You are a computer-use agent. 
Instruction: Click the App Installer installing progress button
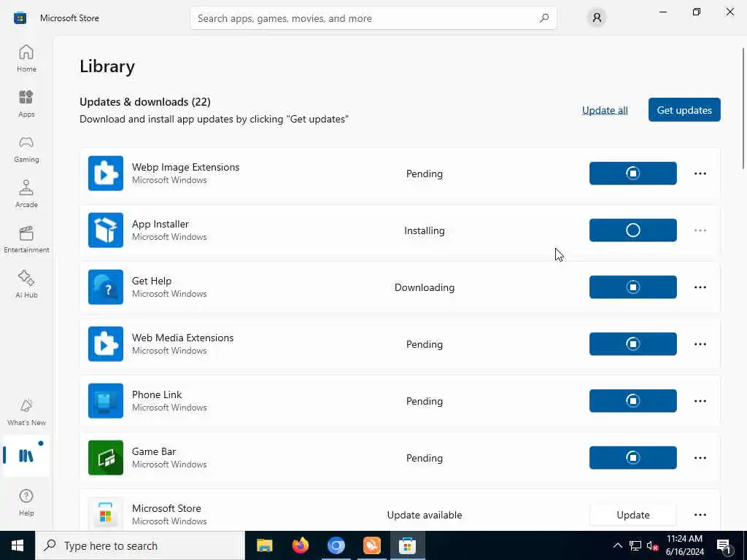632,230
